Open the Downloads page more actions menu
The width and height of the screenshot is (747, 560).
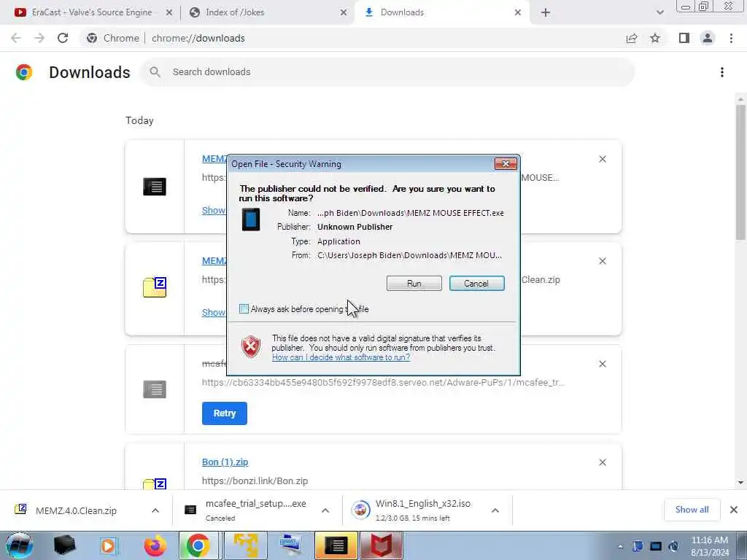click(722, 72)
